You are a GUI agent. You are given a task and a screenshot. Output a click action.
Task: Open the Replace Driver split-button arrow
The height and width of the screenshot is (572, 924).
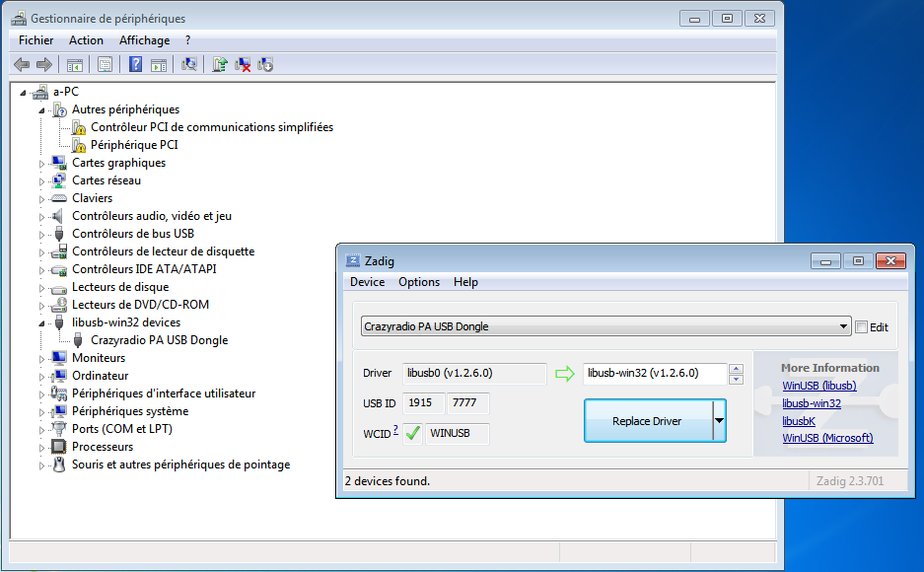pyautogui.click(x=719, y=420)
